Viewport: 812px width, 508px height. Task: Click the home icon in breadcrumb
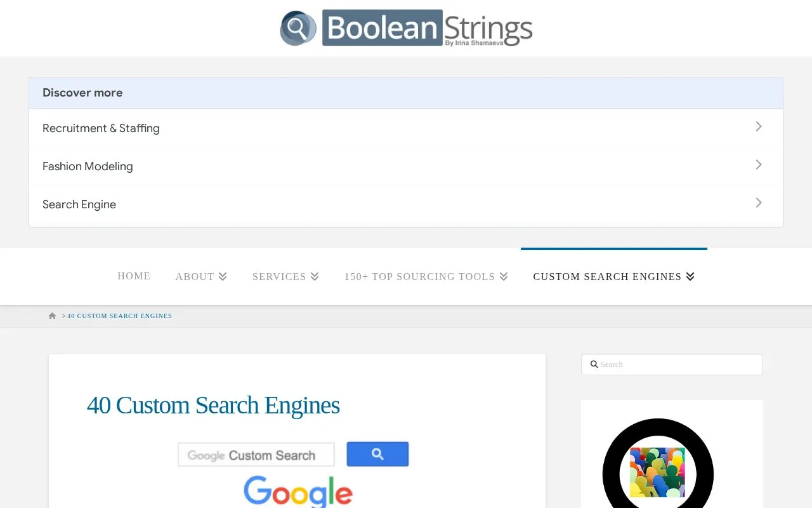pyautogui.click(x=52, y=316)
